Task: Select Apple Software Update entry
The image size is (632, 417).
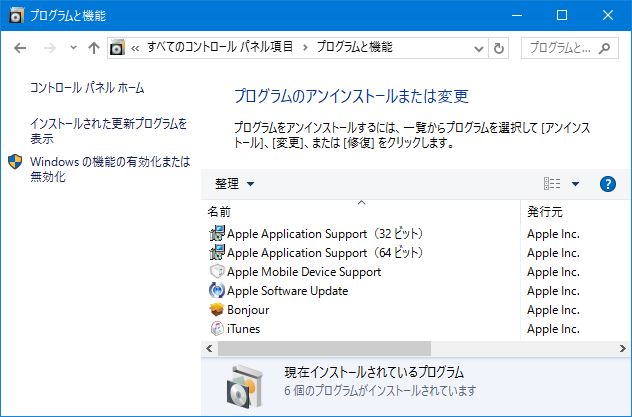Action: (x=287, y=291)
